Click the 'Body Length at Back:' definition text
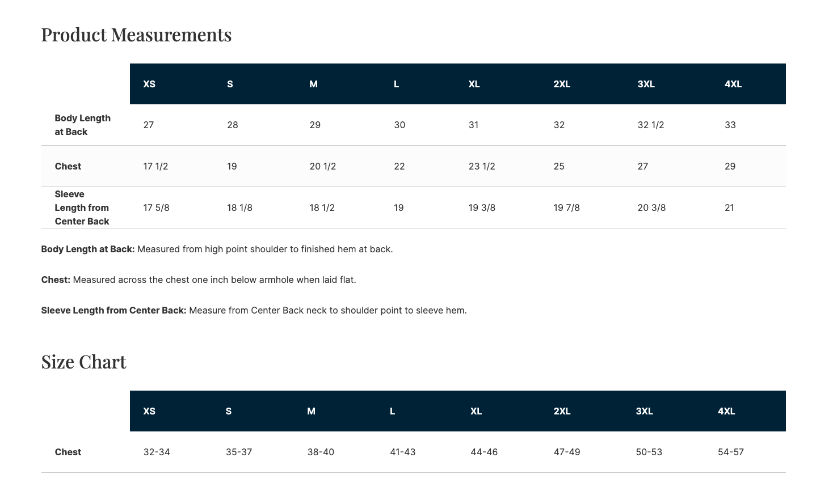This screenshot has width=833, height=504. point(88,249)
